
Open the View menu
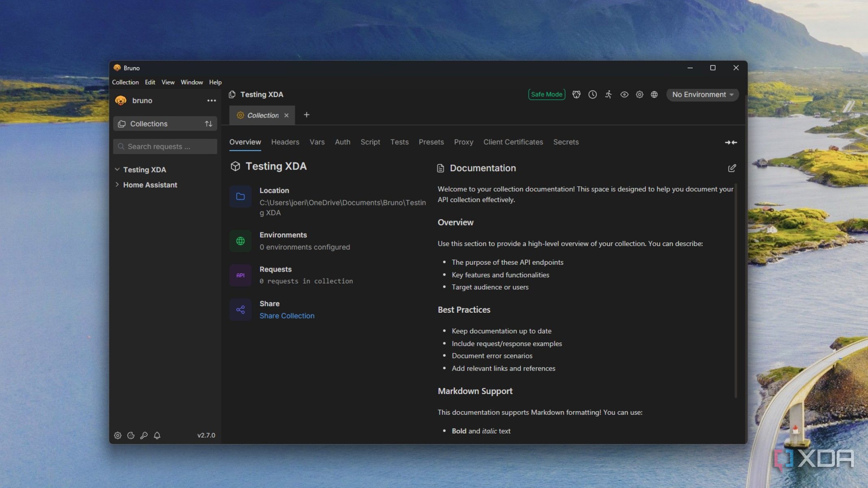pyautogui.click(x=168, y=82)
